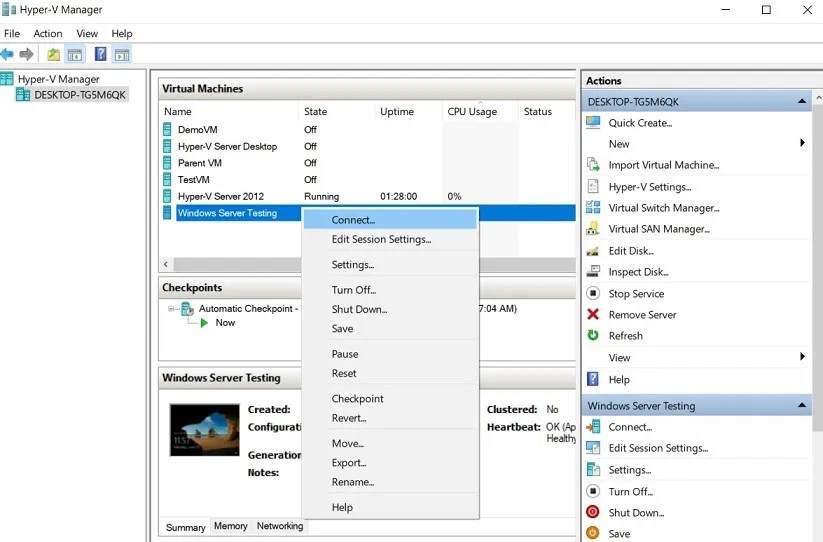Click the back arrow toolbar icon

click(x=8, y=54)
